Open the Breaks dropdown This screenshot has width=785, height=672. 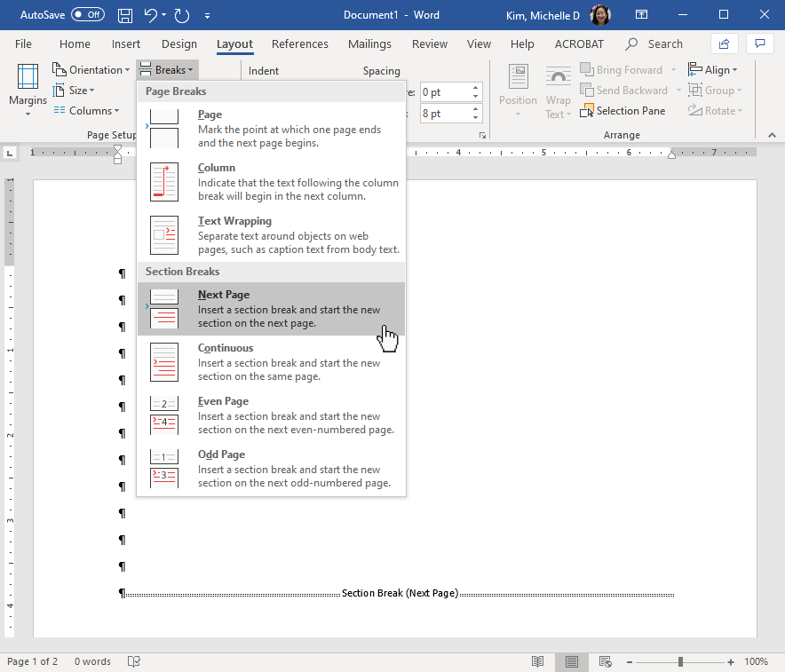click(166, 68)
